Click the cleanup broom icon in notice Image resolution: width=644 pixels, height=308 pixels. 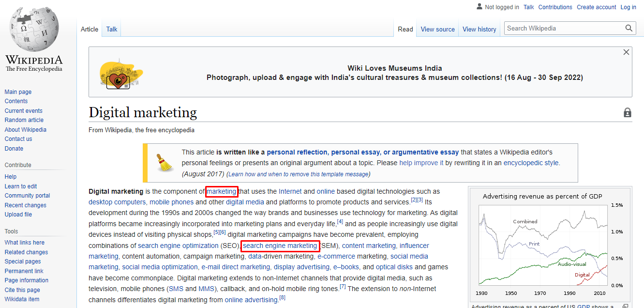[165, 163]
